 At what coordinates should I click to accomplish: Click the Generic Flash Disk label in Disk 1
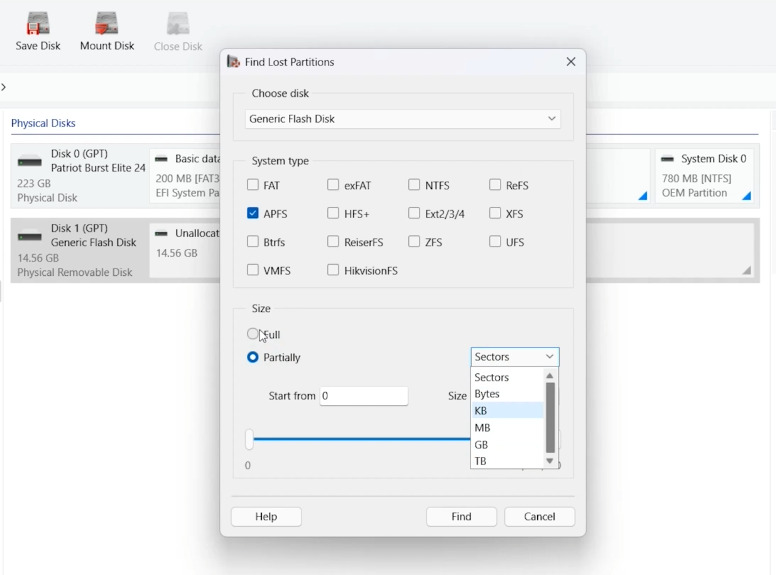[94, 242]
